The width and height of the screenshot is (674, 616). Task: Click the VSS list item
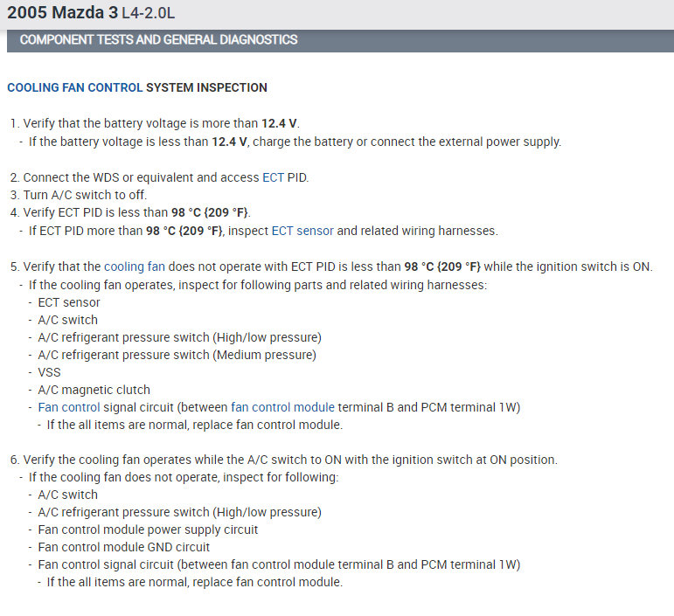(50, 372)
